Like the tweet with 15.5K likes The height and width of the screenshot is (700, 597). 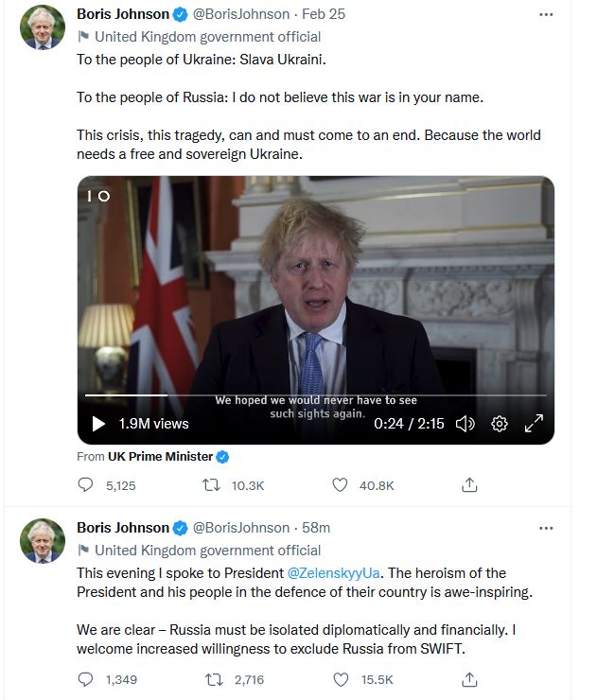(x=341, y=679)
